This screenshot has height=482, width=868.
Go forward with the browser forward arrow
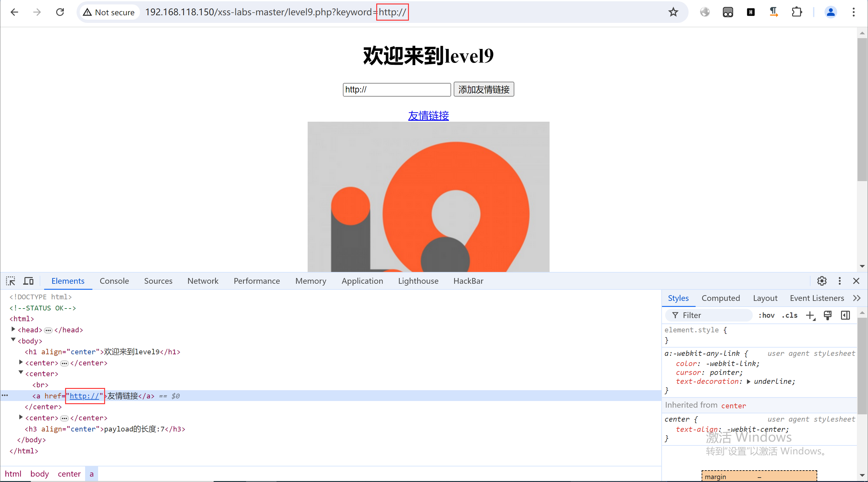[37, 12]
